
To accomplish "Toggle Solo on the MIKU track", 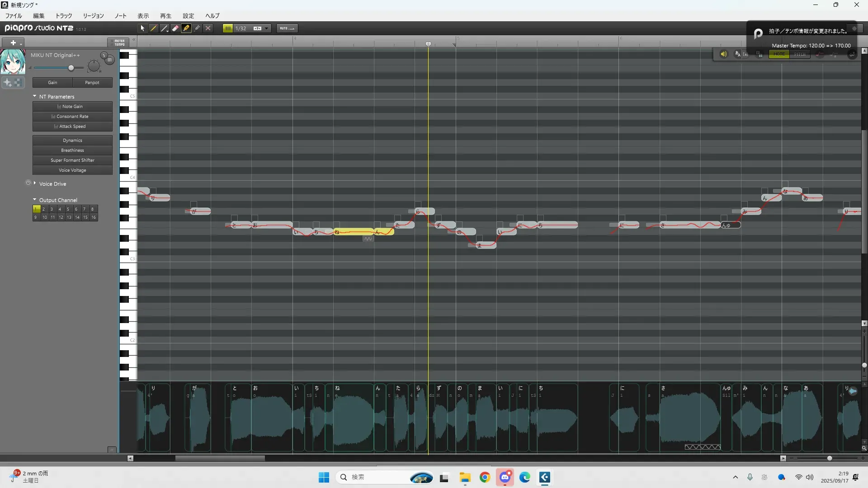I will click(104, 55).
